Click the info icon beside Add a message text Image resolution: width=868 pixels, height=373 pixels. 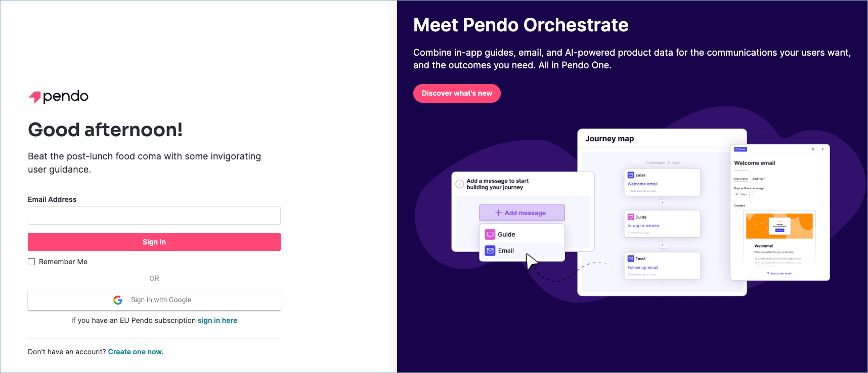coord(460,184)
